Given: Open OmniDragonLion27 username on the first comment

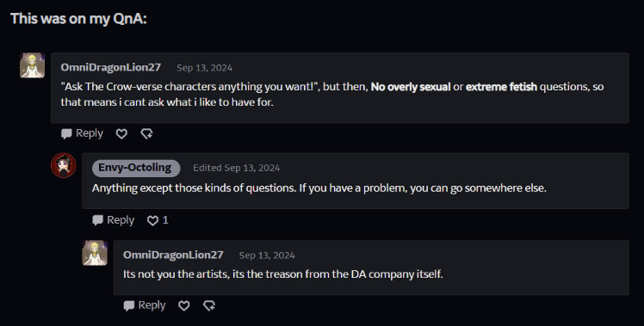Looking at the screenshot, I should click(x=111, y=67).
